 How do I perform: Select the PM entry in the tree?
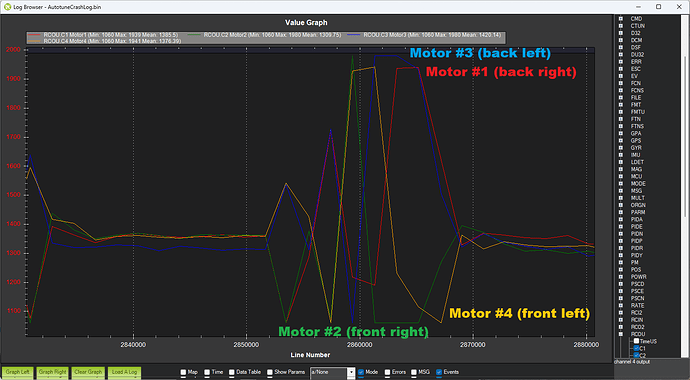coord(635,263)
